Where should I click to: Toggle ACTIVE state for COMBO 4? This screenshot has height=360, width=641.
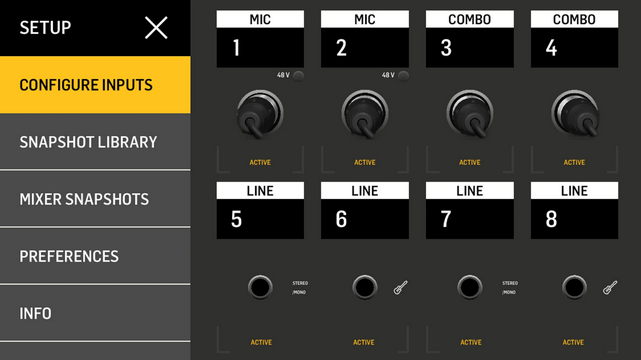click(x=574, y=162)
